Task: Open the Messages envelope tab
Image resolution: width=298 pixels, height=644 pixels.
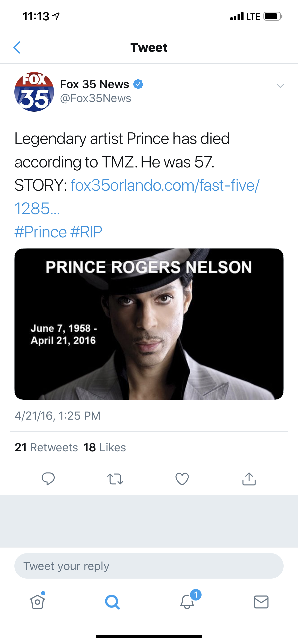Action: click(x=261, y=602)
